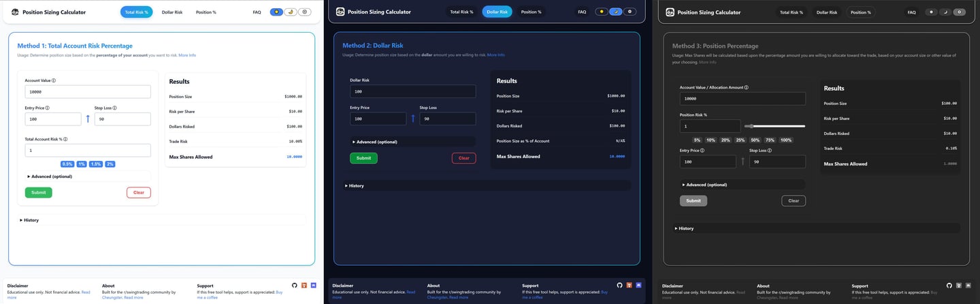The height and width of the screenshot is (304, 980).
Task: Expand the History section in the dark blue panel
Action: [x=487, y=185]
